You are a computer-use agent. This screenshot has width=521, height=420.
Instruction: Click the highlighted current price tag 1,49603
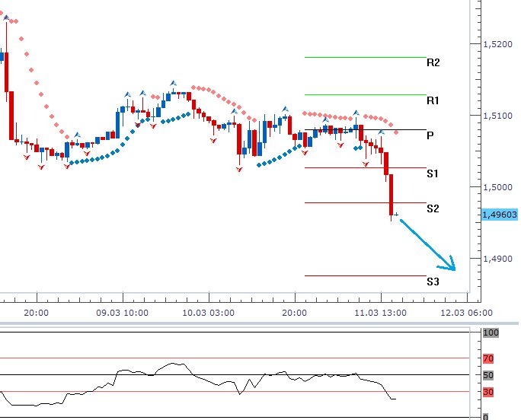[x=499, y=215]
